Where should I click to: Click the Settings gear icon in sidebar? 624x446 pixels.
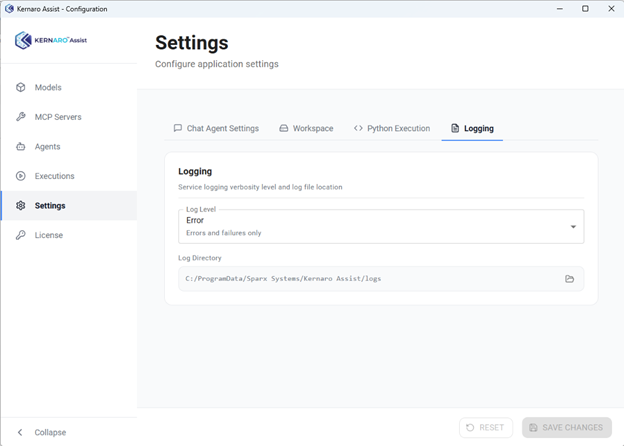(20, 206)
